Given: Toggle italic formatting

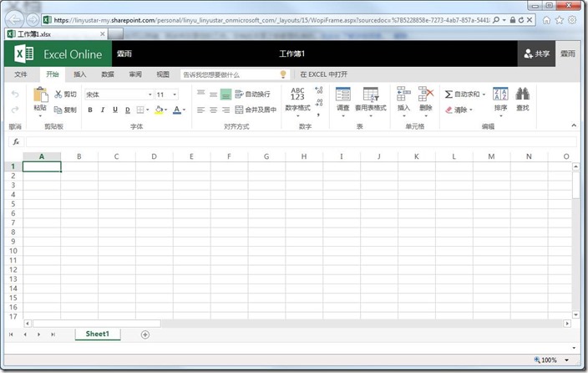Looking at the screenshot, I should pyautogui.click(x=103, y=110).
